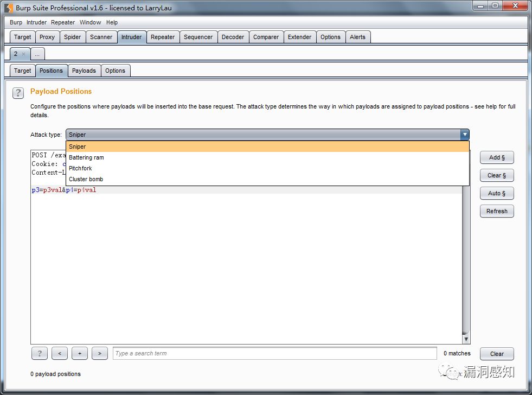Image resolution: width=532 pixels, height=395 pixels.
Task: Click the POST request first line
Action: (48, 155)
